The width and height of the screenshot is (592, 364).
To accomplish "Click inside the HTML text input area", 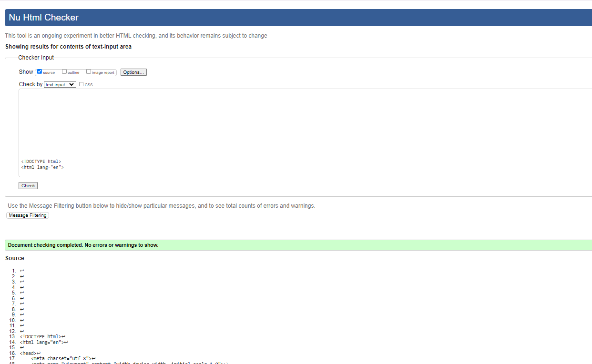I will click(x=305, y=133).
